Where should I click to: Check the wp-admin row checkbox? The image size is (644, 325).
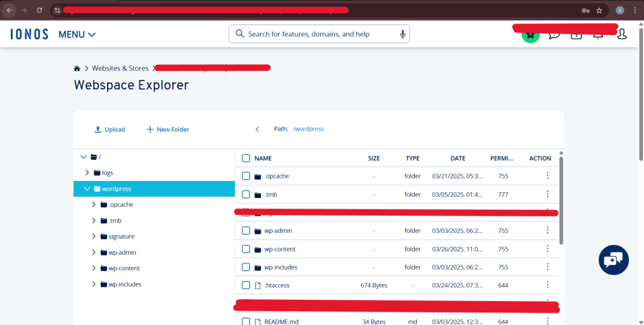(x=246, y=231)
